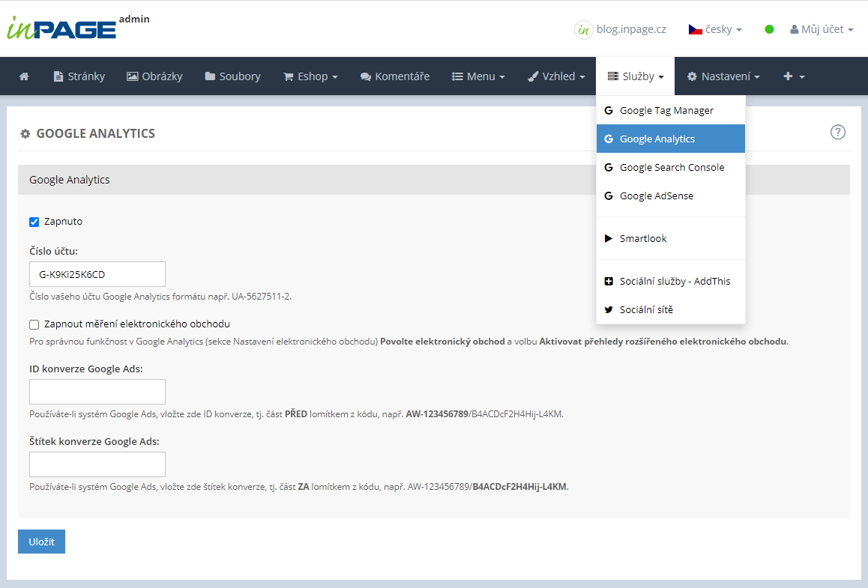Open Komentáře comments section
868x588 pixels.
(x=395, y=76)
